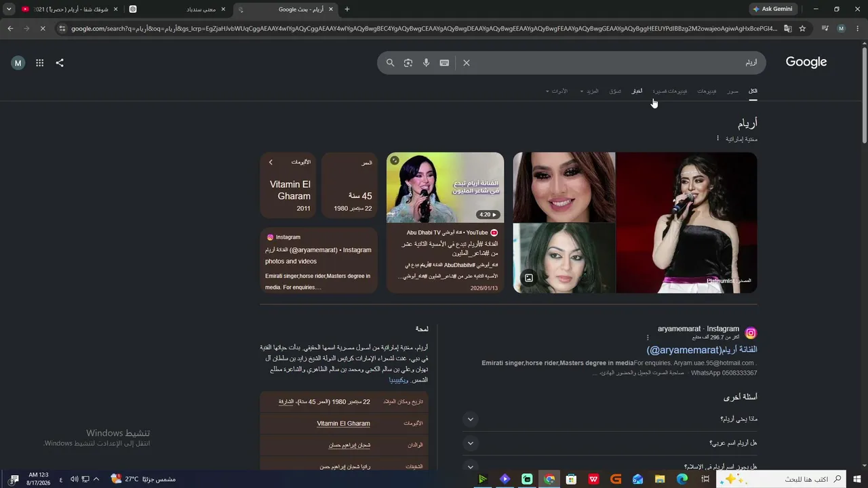
Task: Close the YouTube شوقك شفا tab
Action: (115, 9)
